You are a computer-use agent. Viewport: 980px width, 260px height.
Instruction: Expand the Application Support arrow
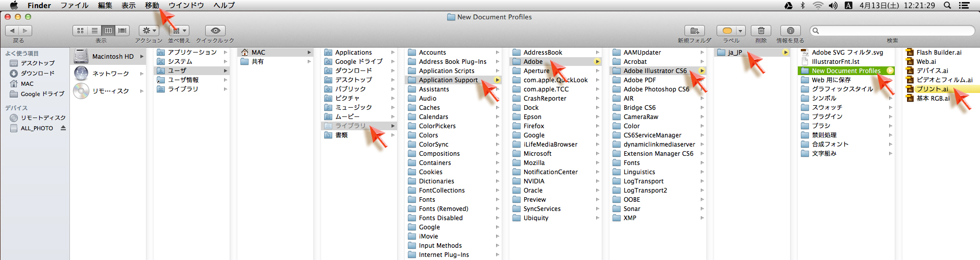(x=497, y=80)
